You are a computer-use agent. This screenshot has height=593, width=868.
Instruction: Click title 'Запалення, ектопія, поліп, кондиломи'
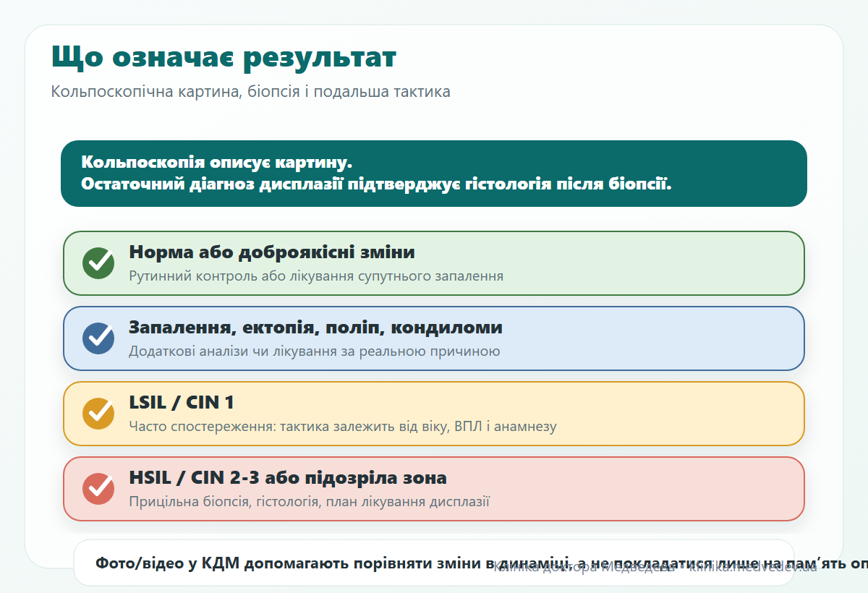(316, 328)
